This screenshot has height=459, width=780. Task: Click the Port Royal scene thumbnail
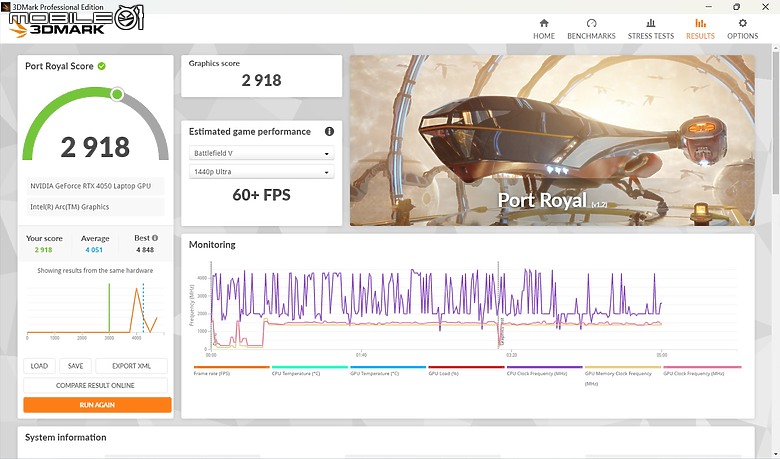pyautogui.click(x=552, y=140)
